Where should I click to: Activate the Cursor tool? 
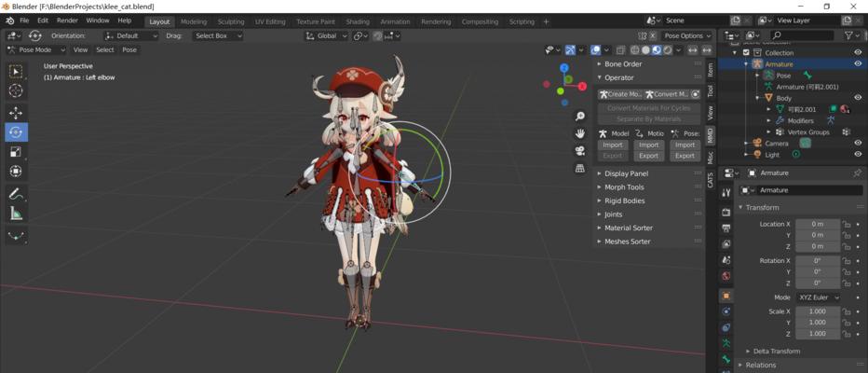point(16,90)
